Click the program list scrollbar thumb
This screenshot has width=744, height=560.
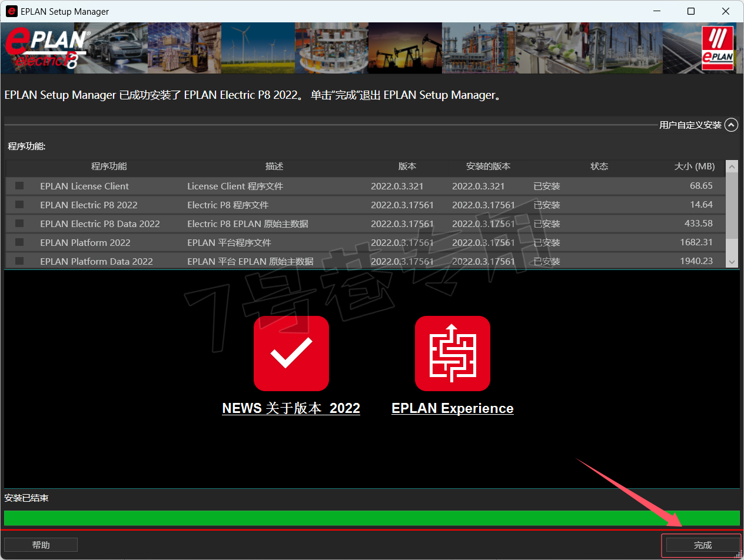coord(732,206)
